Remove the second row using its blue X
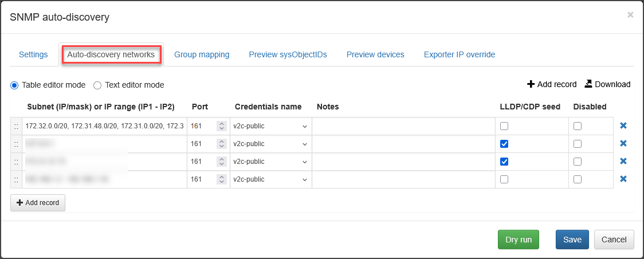 (623, 144)
